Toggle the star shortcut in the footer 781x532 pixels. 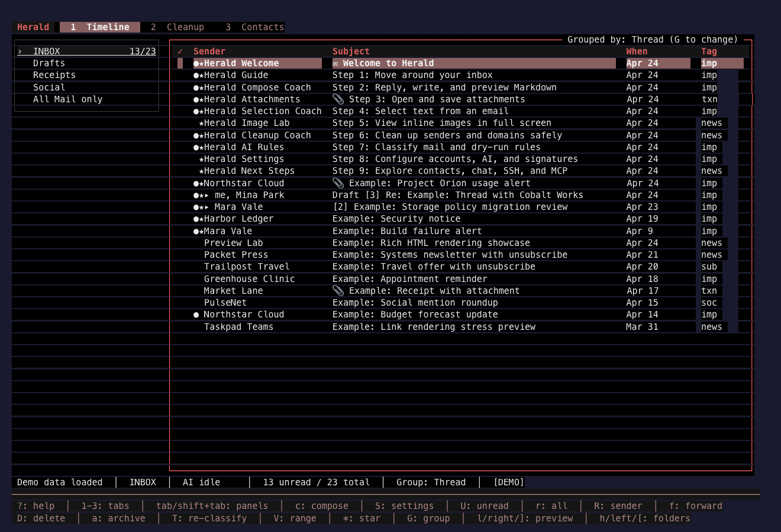[362, 518]
